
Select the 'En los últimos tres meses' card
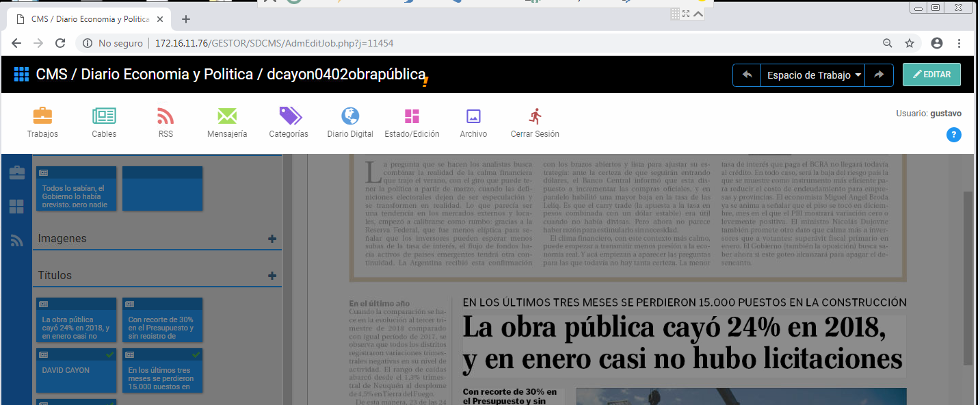click(x=163, y=371)
